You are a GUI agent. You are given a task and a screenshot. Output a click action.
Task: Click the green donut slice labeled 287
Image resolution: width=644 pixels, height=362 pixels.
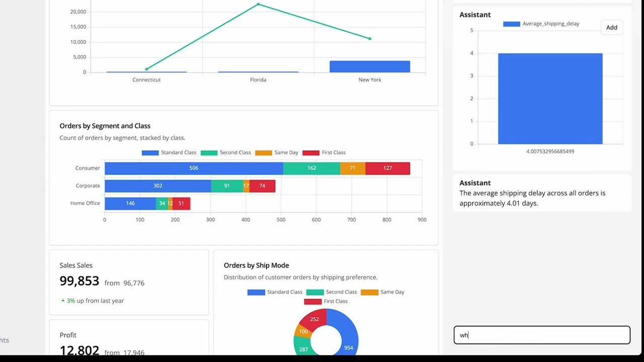(303, 349)
